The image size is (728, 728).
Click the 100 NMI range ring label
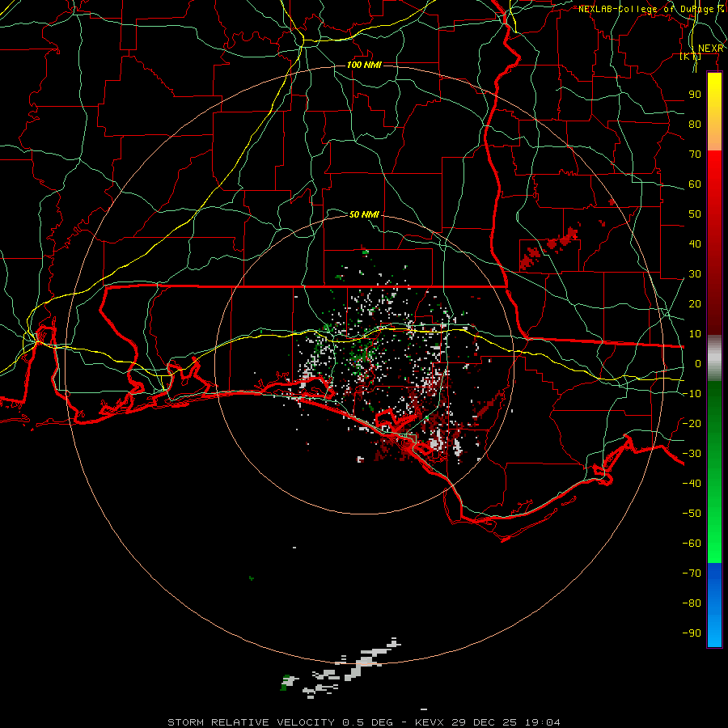click(364, 65)
